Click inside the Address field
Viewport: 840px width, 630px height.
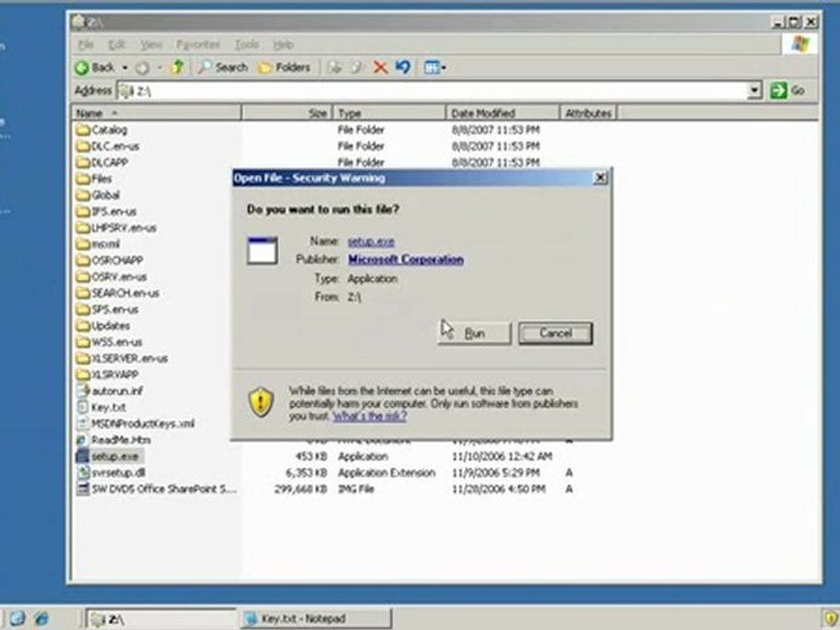[433, 90]
